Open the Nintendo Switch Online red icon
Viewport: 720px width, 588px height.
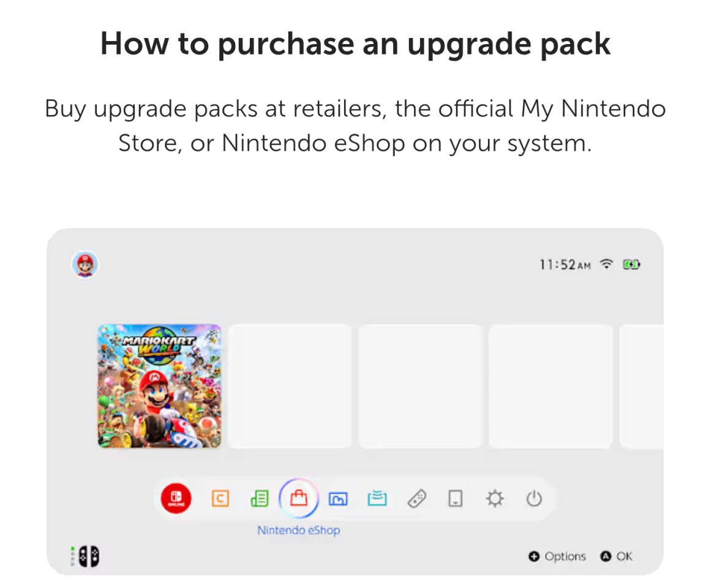pyautogui.click(x=176, y=499)
